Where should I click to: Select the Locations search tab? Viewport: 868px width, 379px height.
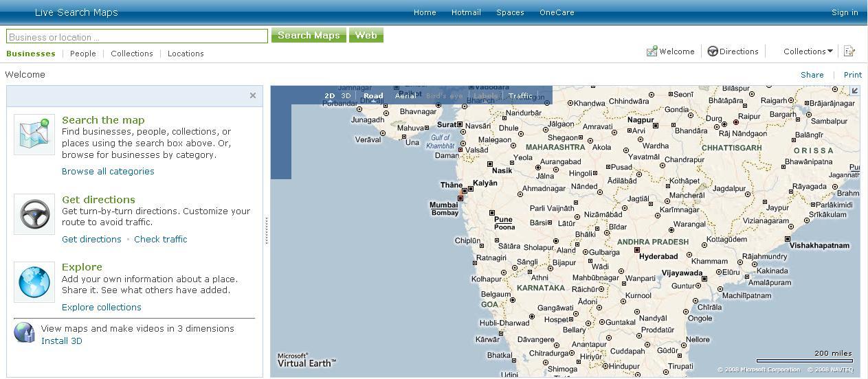pos(186,54)
